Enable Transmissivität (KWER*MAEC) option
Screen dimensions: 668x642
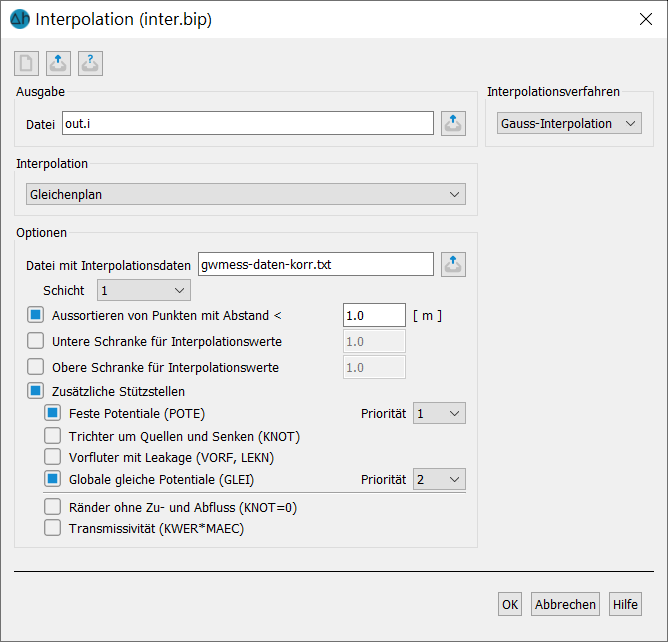pos(52,528)
